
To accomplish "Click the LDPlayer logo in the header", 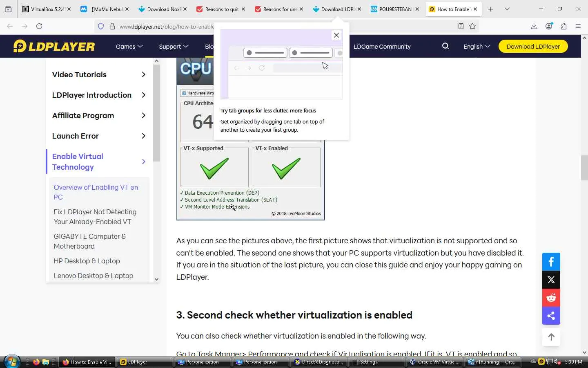I will (54, 46).
